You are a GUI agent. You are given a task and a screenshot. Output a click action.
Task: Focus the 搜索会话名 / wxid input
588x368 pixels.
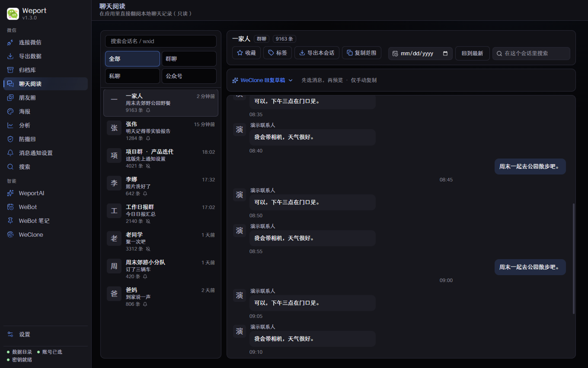point(161,41)
